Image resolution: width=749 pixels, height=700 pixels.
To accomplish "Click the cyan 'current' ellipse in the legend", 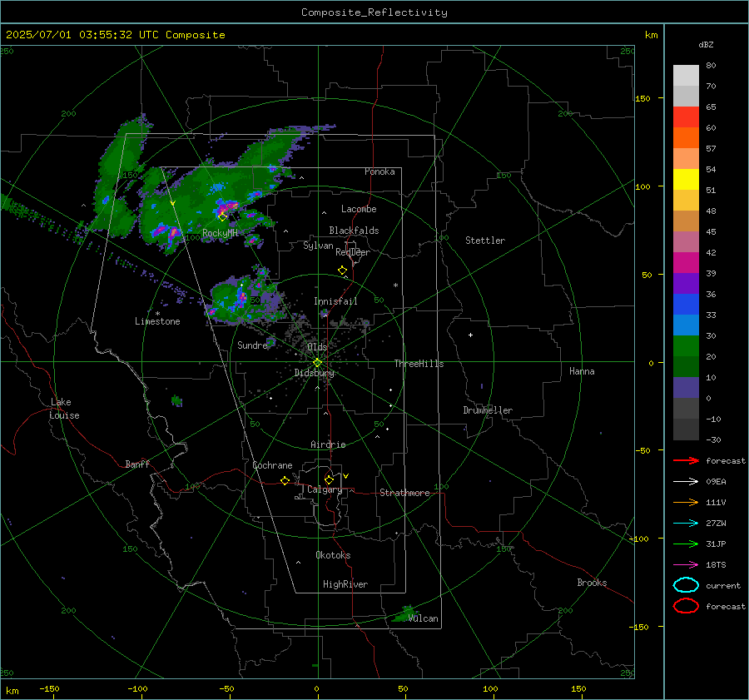I will pyautogui.click(x=686, y=585).
